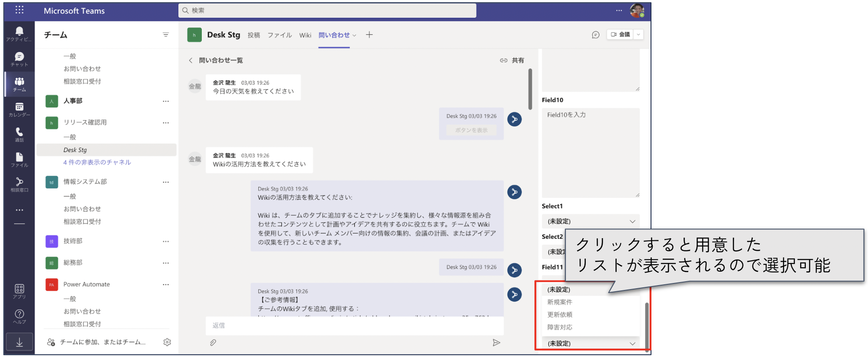Open 技術部 team

click(x=73, y=241)
